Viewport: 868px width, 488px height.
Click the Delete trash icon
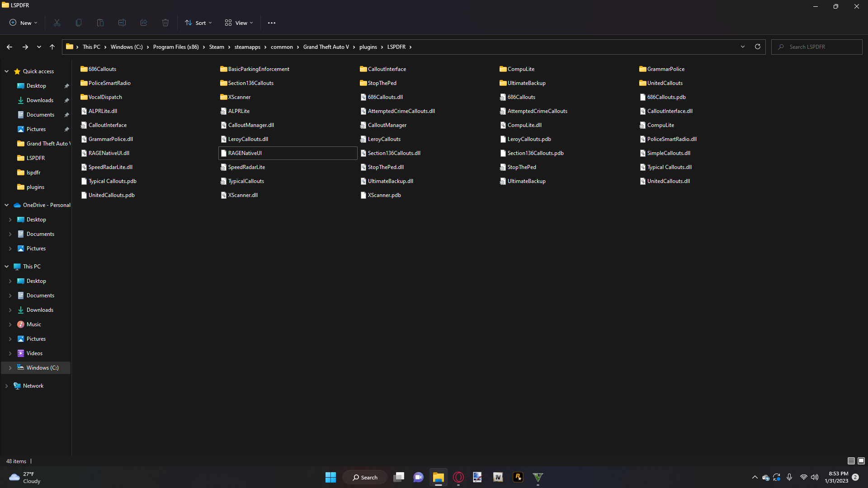(x=165, y=23)
